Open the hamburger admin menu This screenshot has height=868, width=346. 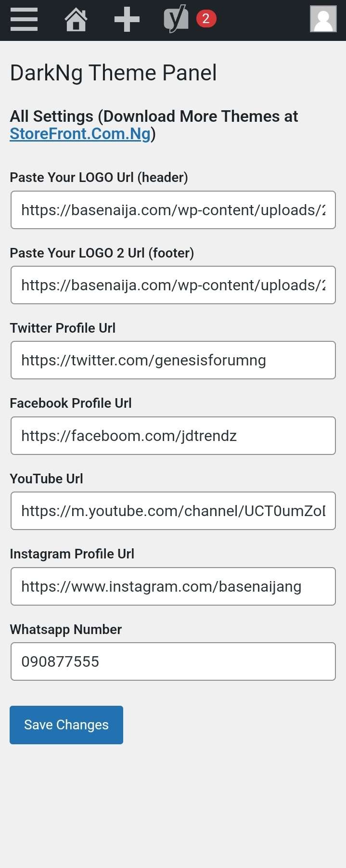click(x=24, y=20)
